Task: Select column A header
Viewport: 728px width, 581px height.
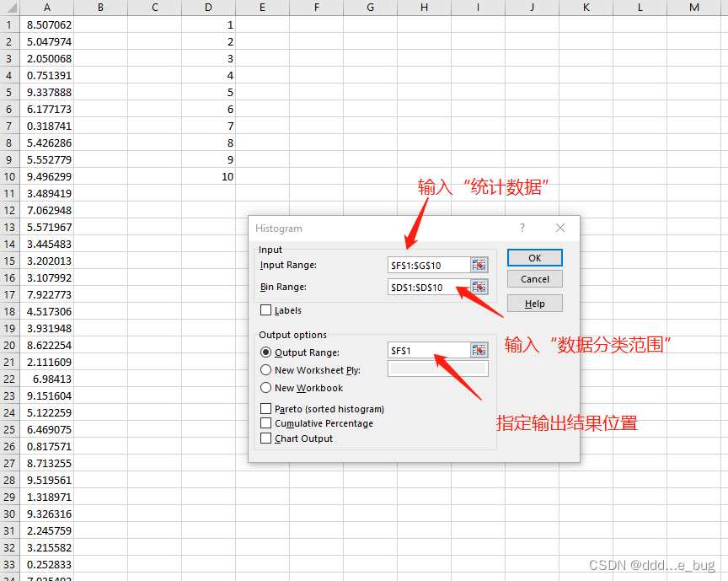Action: [x=46, y=8]
